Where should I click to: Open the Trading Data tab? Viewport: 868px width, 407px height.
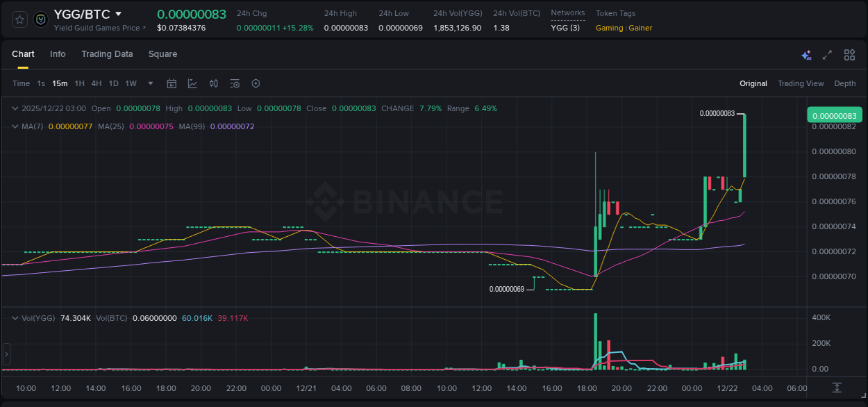click(x=107, y=54)
